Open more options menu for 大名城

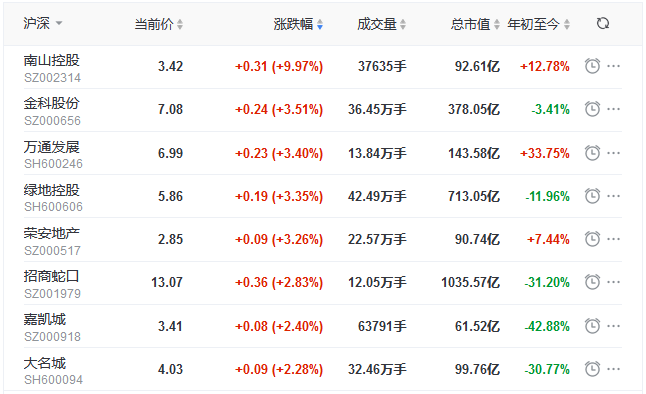(613, 369)
